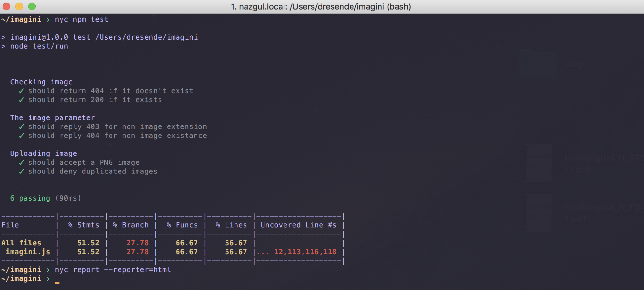Click the 'Uncovered Line #s' column header
Screen dimensions: 644x290
(298, 225)
